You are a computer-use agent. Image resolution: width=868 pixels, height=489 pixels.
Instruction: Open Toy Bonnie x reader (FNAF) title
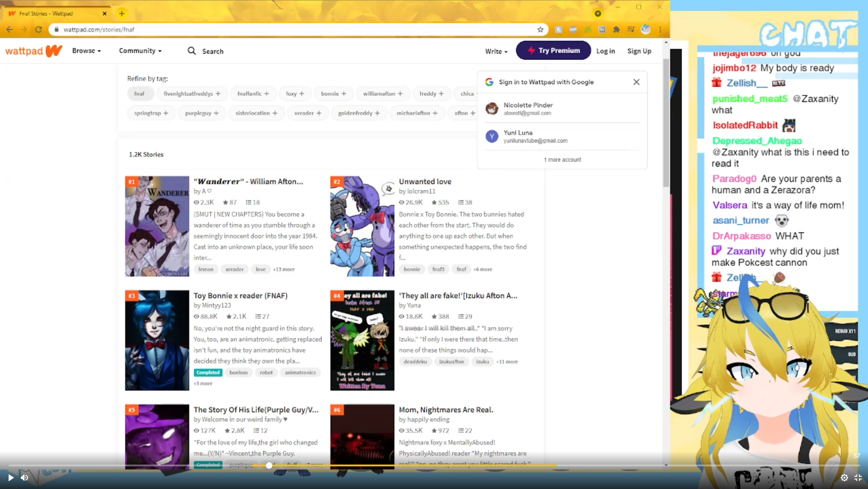tap(241, 296)
